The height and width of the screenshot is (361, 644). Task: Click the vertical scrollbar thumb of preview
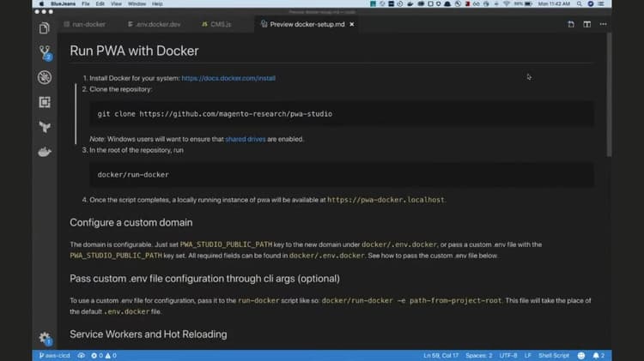pos(609,94)
